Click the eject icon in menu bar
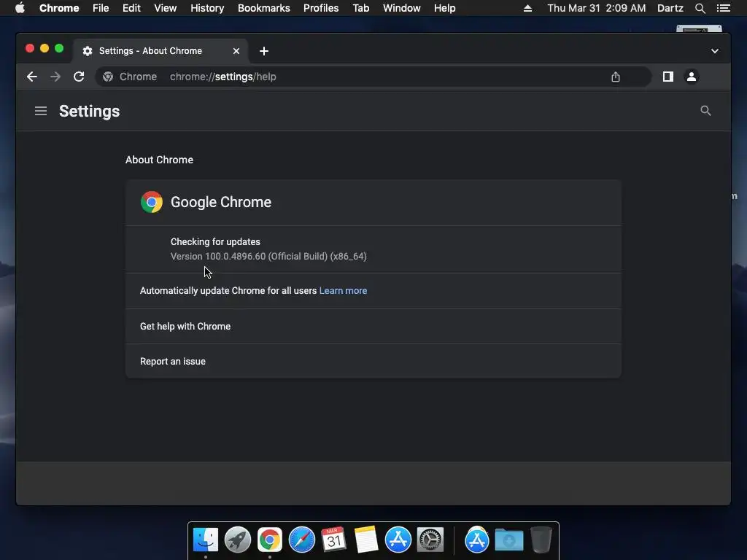The image size is (747, 560). [527, 8]
